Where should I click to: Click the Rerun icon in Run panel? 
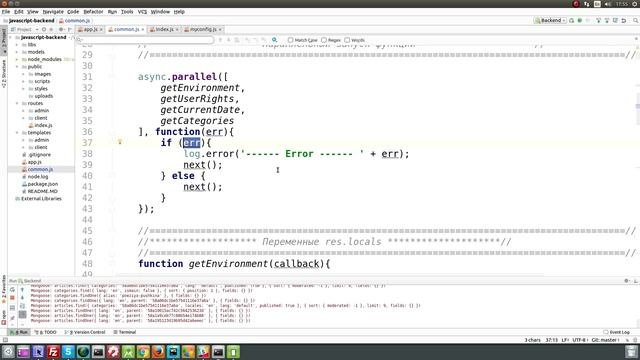click(x=12, y=289)
